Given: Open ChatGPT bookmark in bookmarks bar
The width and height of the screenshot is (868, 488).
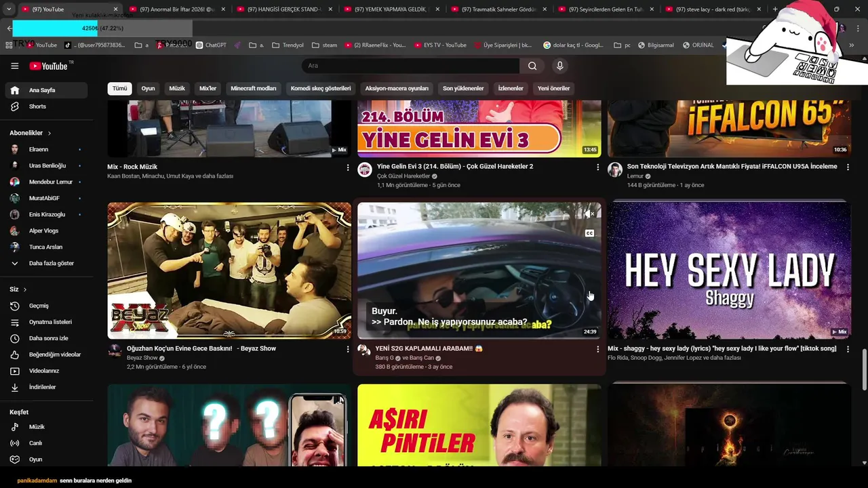Looking at the screenshot, I should click(x=211, y=45).
